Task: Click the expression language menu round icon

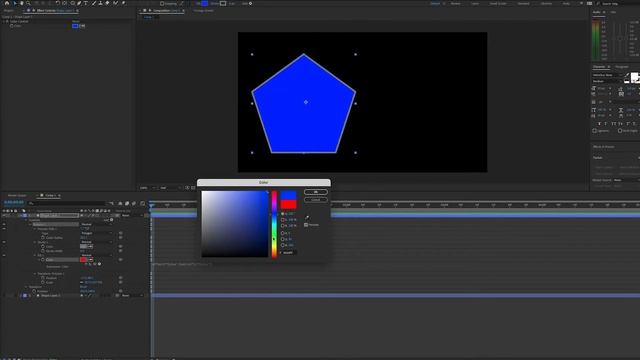Action: [99, 264]
